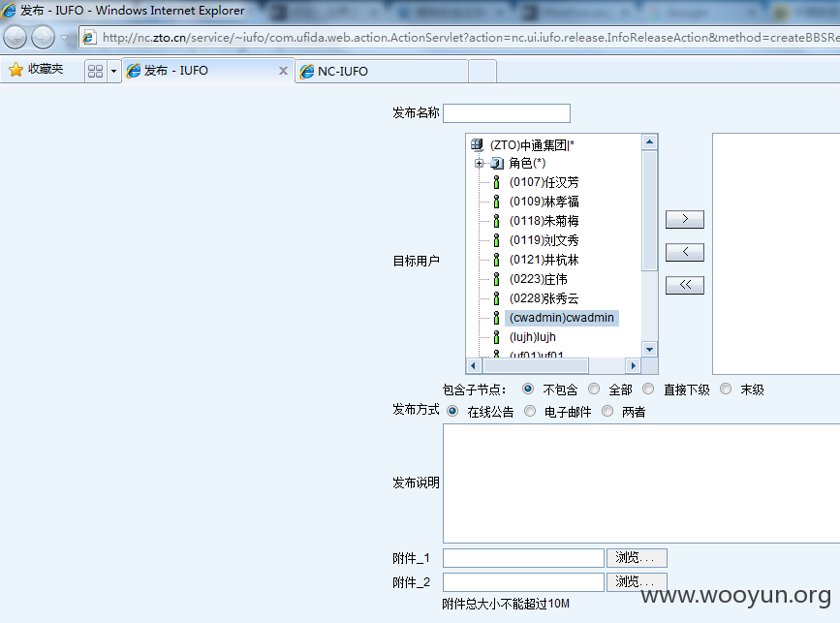Viewport: 840px width, 623px height.
Task: Click user icon beside (0228)张秀云
Action: coord(497,298)
